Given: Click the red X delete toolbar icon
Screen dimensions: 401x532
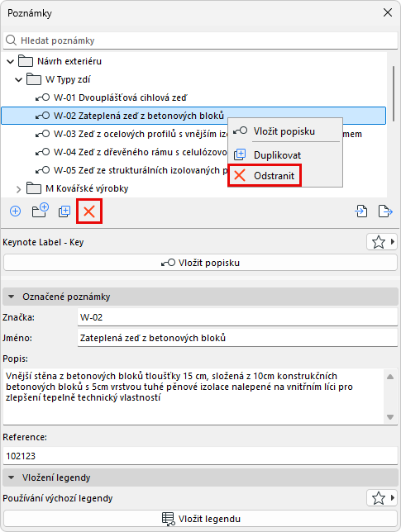Looking at the screenshot, I should pyautogui.click(x=89, y=211).
